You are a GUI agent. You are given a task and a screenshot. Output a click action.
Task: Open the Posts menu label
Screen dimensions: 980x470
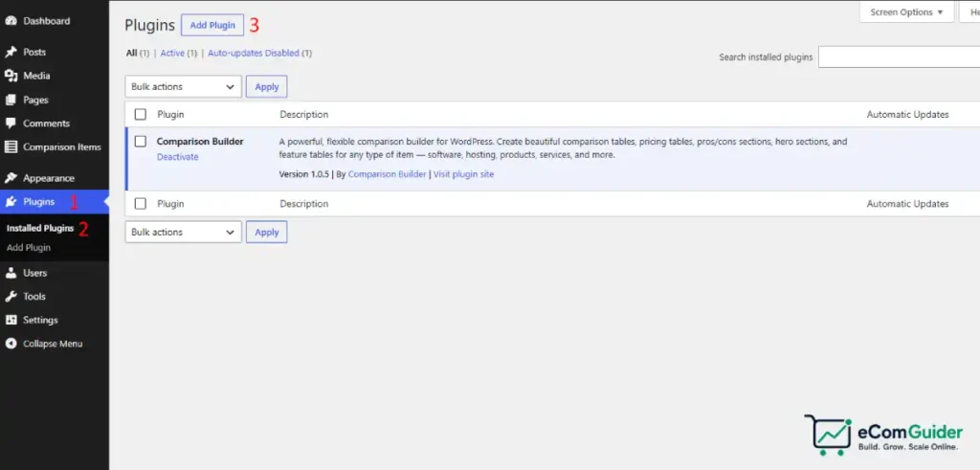click(x=34, y=52)
